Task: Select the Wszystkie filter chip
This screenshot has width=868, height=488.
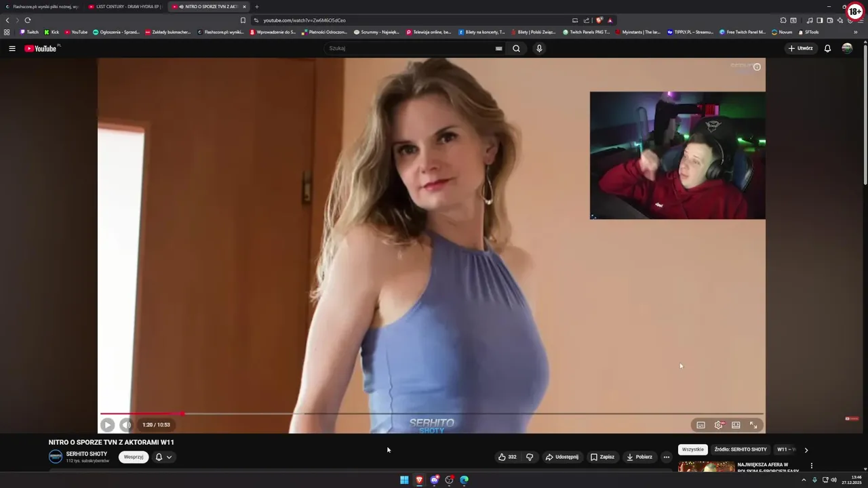Action: (x=693, y=449)
